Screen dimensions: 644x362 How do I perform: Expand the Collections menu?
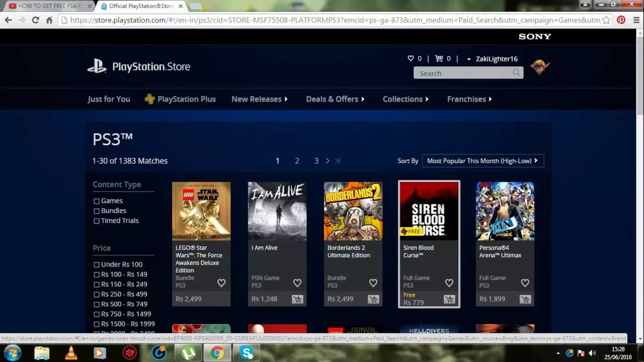point(406,99)
